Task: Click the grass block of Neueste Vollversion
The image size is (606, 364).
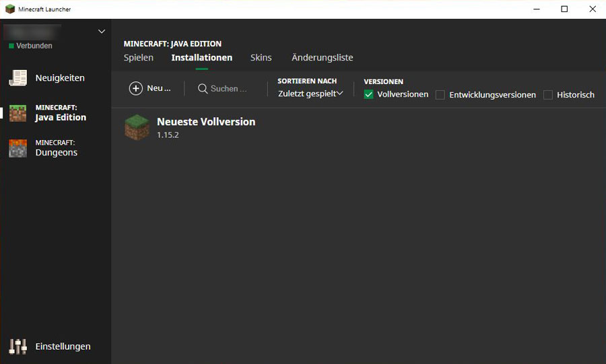Action: (137, 127)
